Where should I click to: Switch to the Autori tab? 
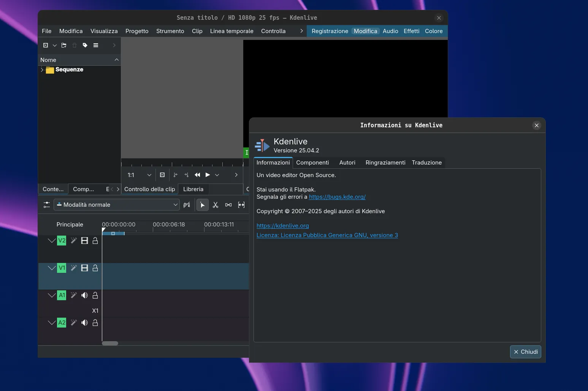(x=347, y=163)
